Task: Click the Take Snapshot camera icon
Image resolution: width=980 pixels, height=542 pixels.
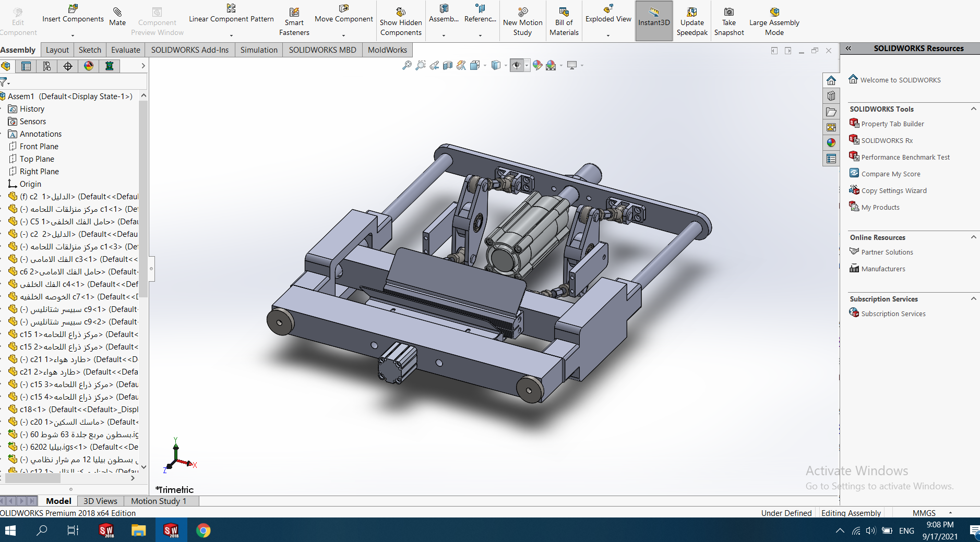Action: (x=728, y=21)
